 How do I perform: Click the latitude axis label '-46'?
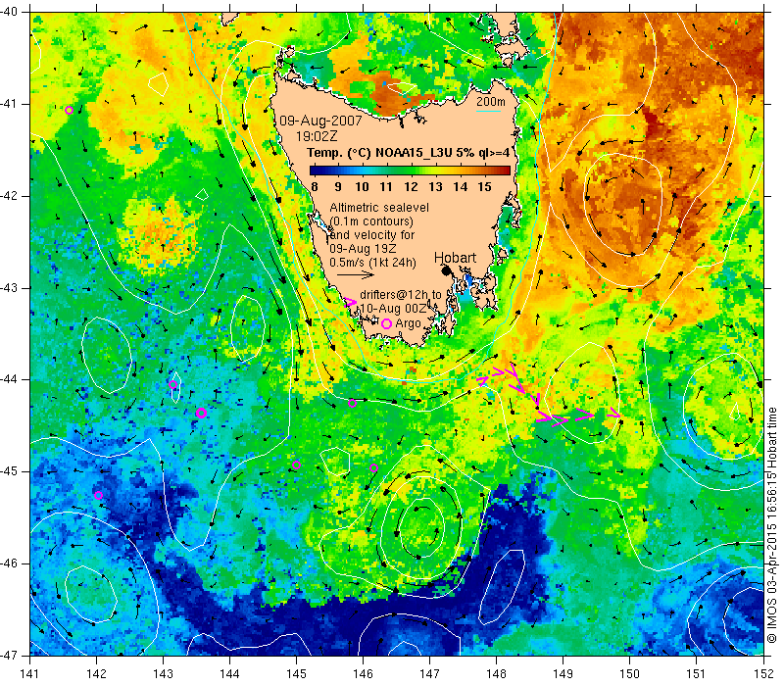(x=9, y=563)
